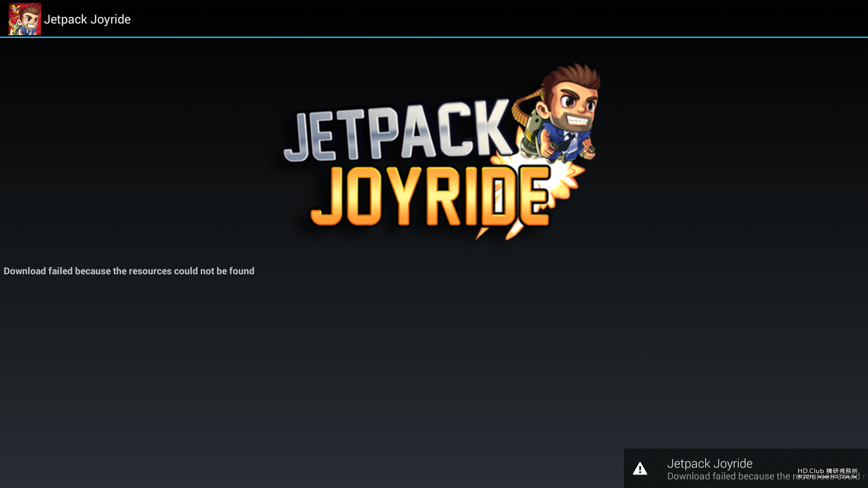Click the word 'resources' in error text
The width and height of the screenshot is (868, 488).
(x=150, y=271)
